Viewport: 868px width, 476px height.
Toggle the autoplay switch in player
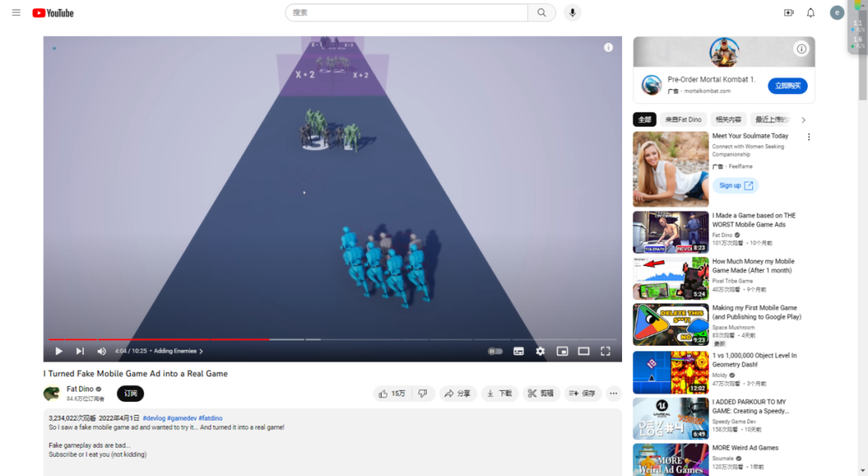point(495,351)
